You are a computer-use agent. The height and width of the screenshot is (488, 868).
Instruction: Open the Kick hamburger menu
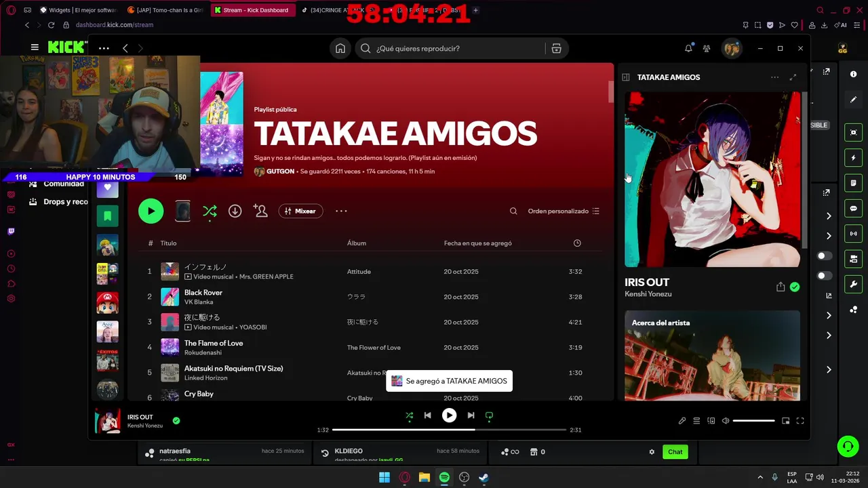click(35, 47)
